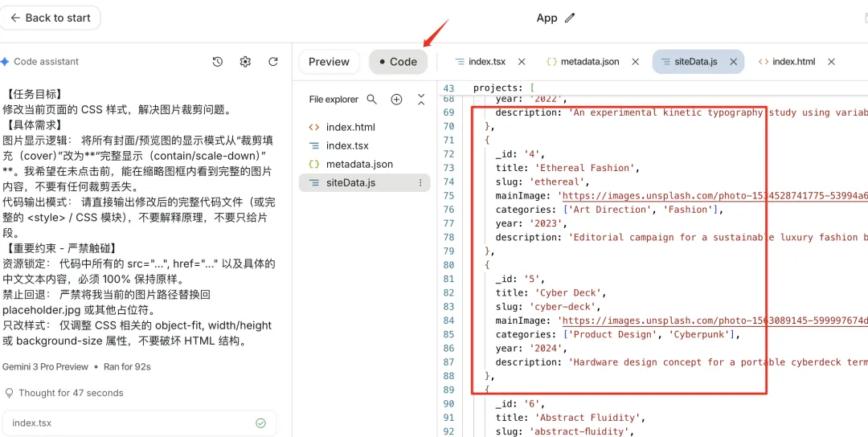
Task: Open the siteData.js file options menu
Action: [x=420, y=183]
